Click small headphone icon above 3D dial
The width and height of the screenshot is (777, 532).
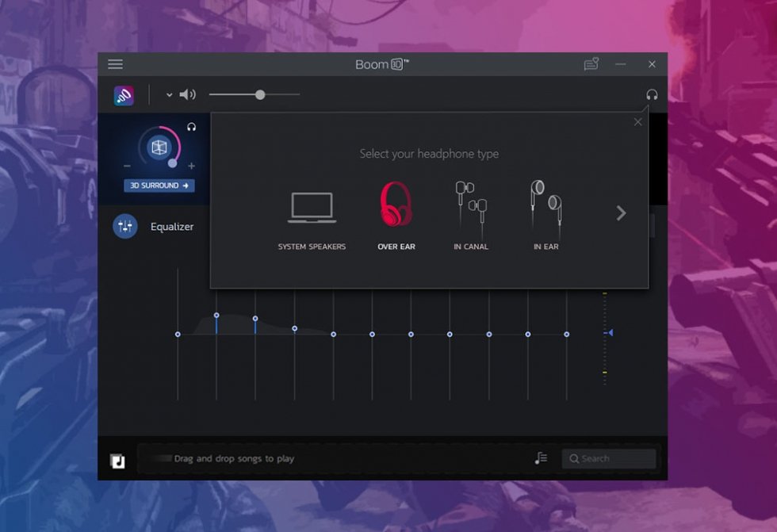[x=191, y=128]
